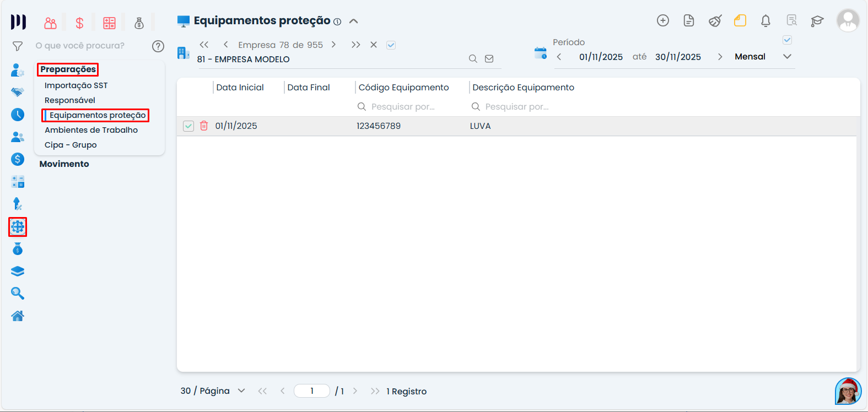
Task: Sort by Data Inicial column header
Action: click(240, 88)
